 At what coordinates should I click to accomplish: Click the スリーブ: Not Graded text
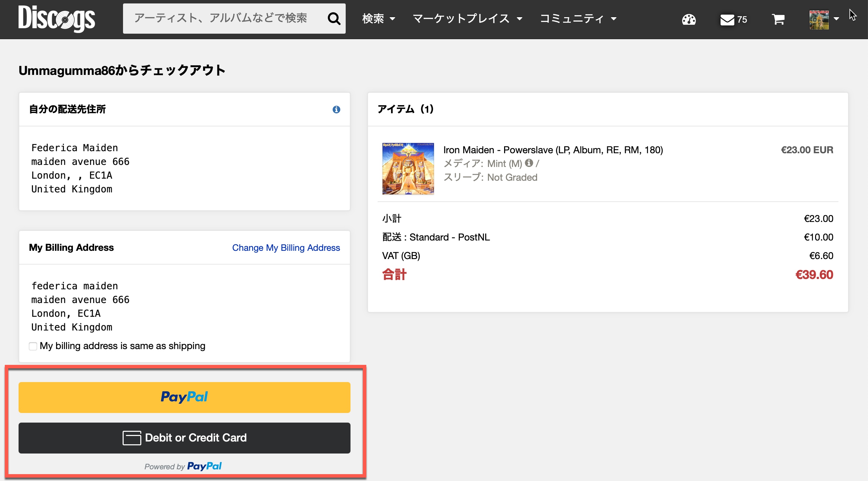coord(490,177)
